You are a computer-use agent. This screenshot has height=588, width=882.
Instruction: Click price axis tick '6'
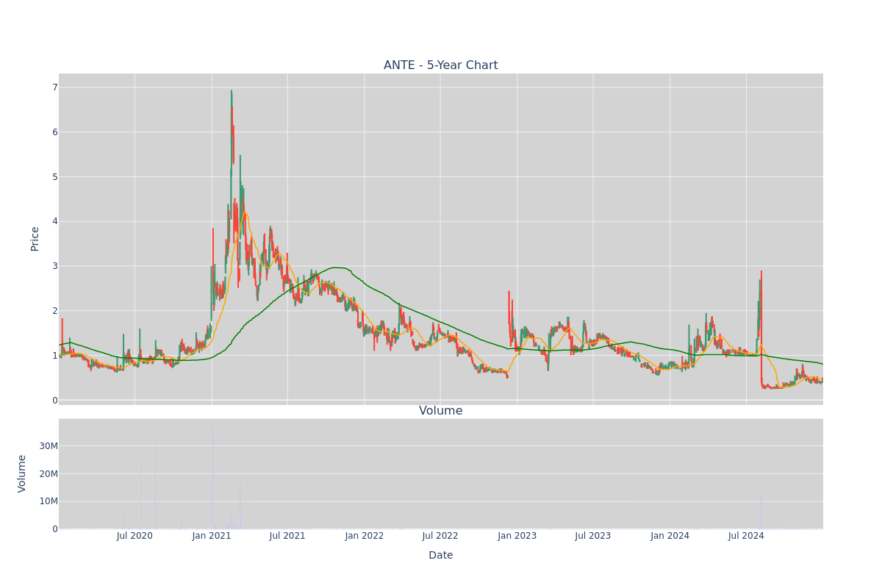(x=54, y=132)
